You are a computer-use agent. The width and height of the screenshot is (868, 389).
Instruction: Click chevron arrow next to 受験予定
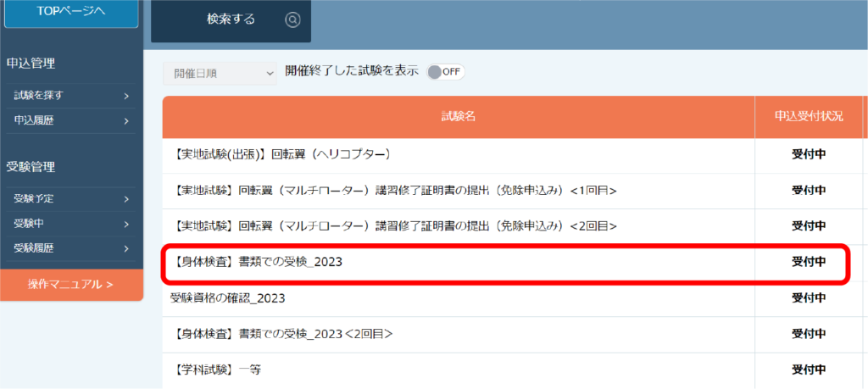125,199
